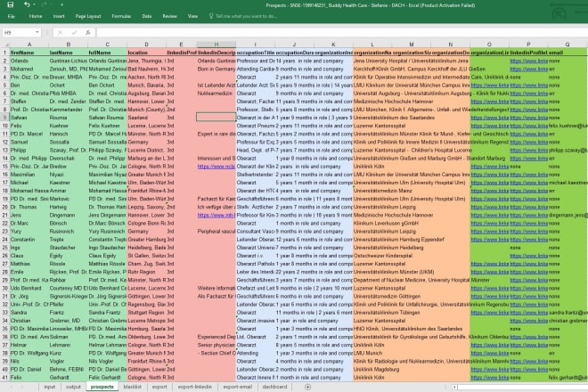Click the Redo icon in title bar
The image size is (588, 392).
coord(44,4)
